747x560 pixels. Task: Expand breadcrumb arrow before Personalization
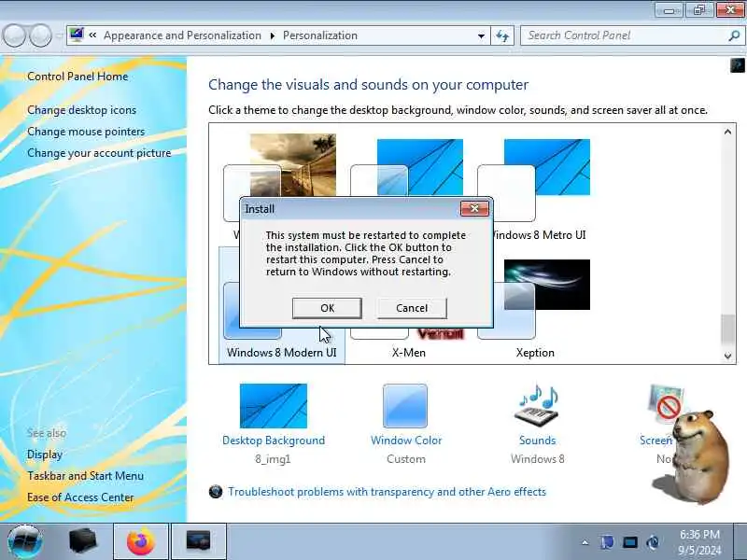tap(273, 35)
